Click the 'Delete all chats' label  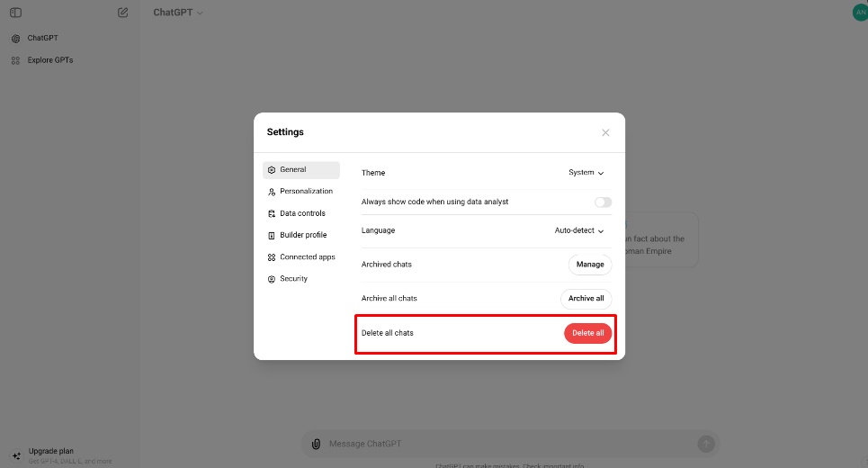388,333
